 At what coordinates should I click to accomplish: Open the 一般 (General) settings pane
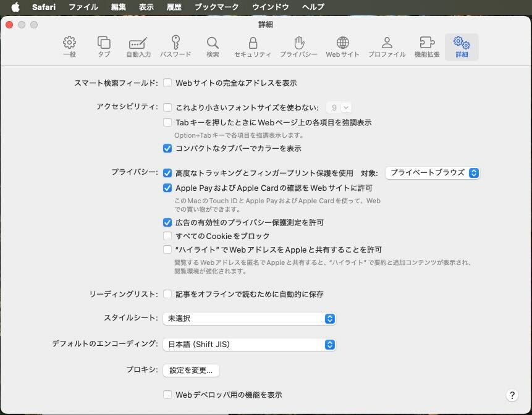point(70,47)
